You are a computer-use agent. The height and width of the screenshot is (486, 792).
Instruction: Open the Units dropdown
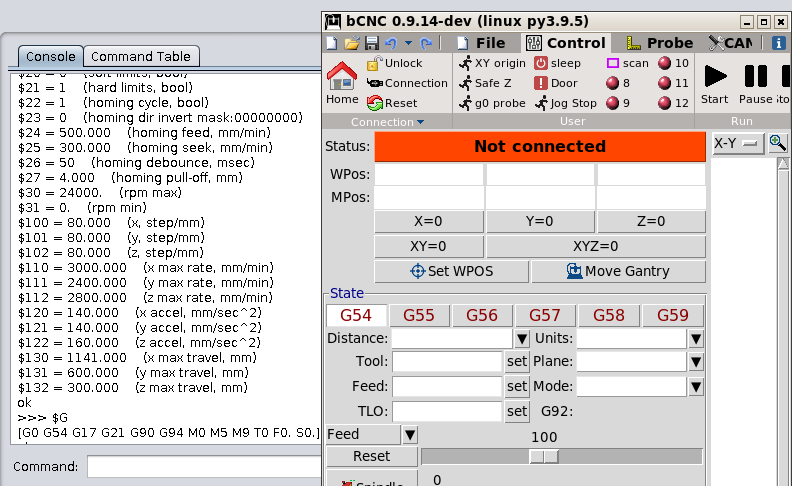(x=696, y=338)
